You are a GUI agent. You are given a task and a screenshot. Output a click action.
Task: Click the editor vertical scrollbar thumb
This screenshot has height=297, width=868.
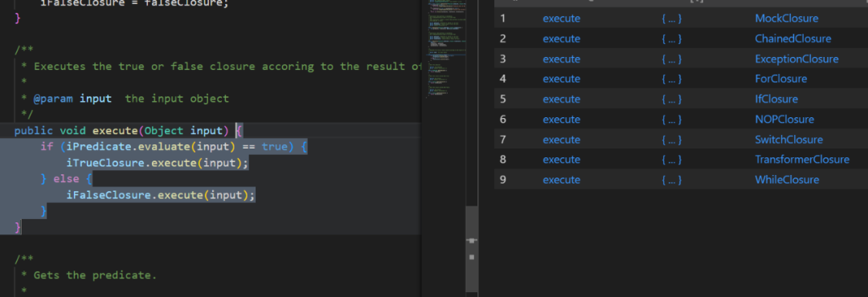pos(472,249)
